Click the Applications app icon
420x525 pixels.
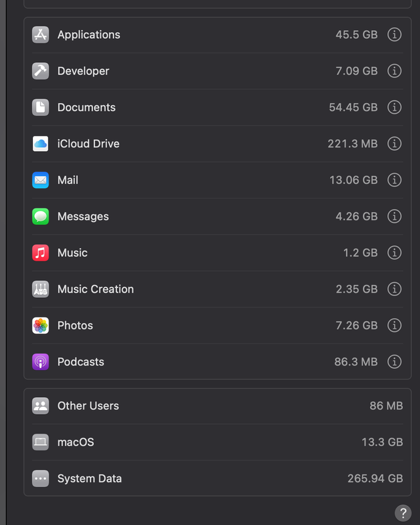41,35
